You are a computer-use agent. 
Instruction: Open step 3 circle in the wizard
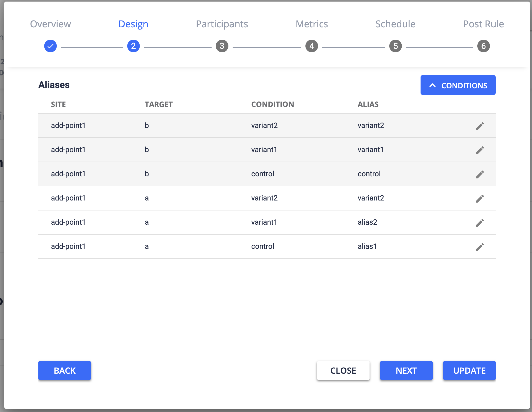222,46
